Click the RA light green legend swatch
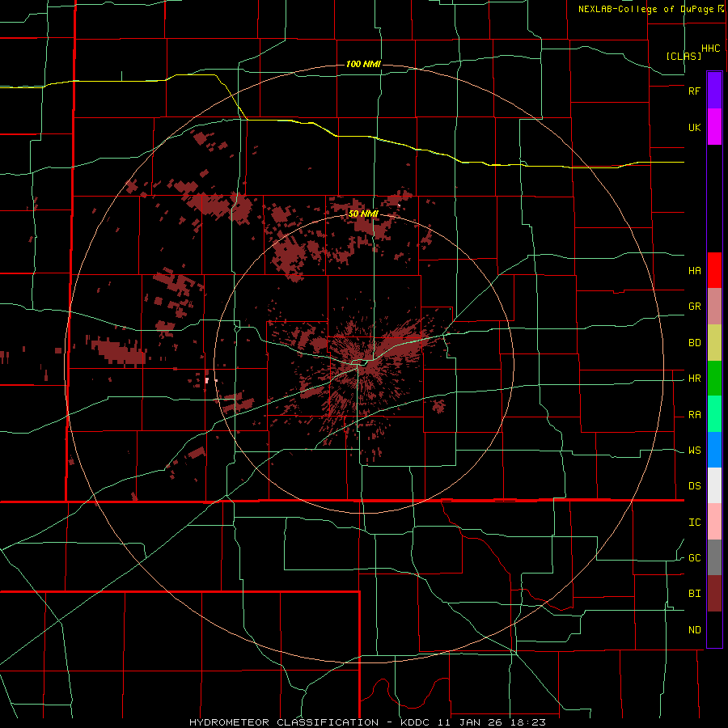This screenshot has height=728, width=728. (714, 414)
